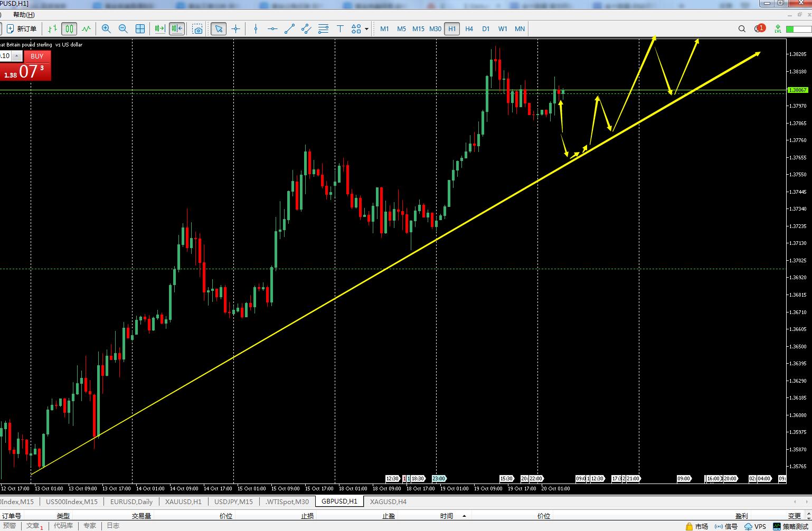Open the Help (帮助) menu

point(24,15)
